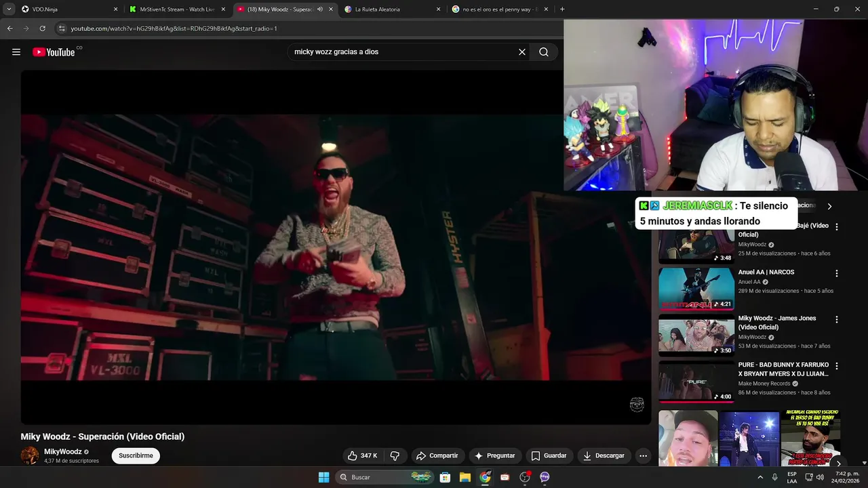This screenshot has width=868, height=488.
Task: Mute the Miky Woodz tab audio
Action: click(320, 9)
